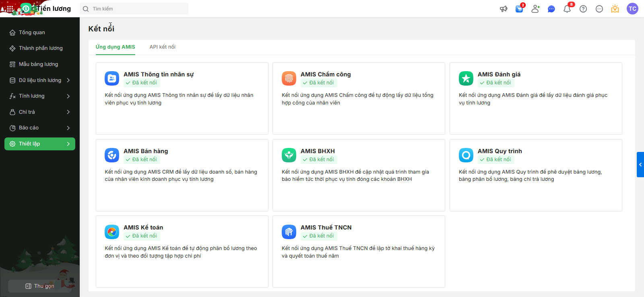Open the announcements megaphone icon
The height and width of the screenshot is (297, 644).
click(504, 9)
